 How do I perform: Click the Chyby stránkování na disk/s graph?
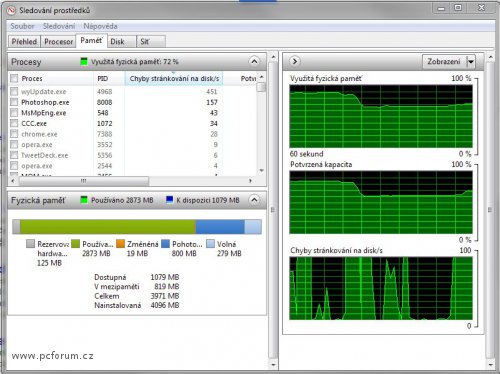[381, 288]
